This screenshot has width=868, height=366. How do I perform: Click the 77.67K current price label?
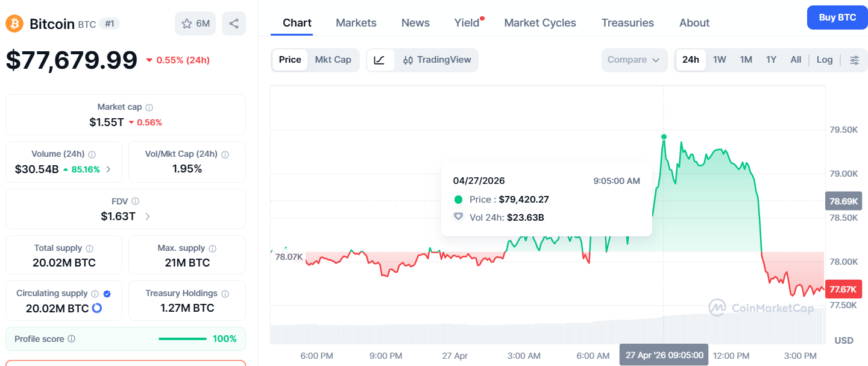[843, 289]
